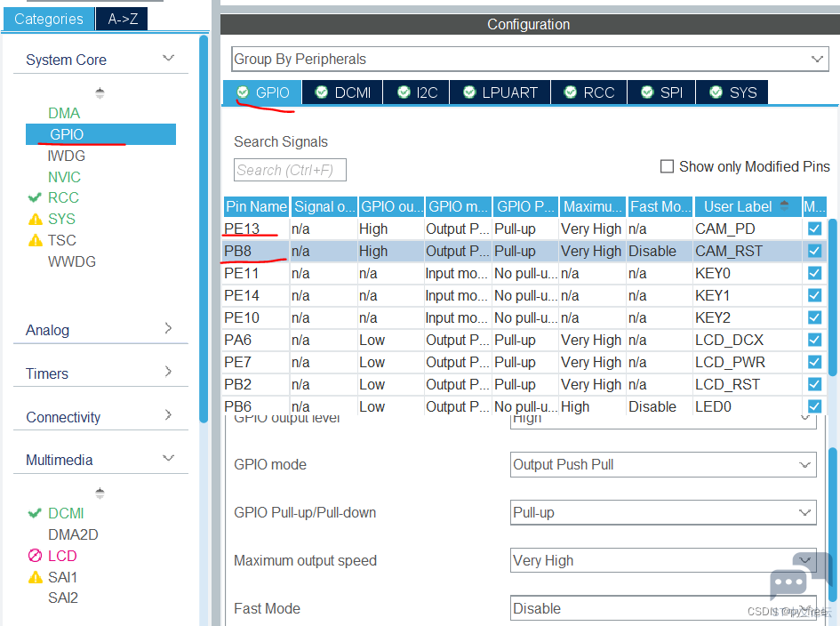Viewport: 840px width, 626px height.
Task: Click the warning icon beside SAI1
Action: pyautogui.click(x=36, y=577)
